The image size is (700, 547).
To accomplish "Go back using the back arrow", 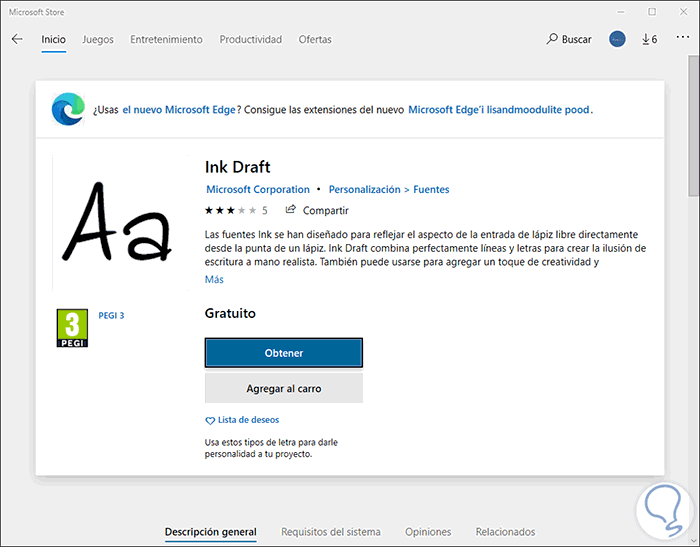I will [17, 39].
